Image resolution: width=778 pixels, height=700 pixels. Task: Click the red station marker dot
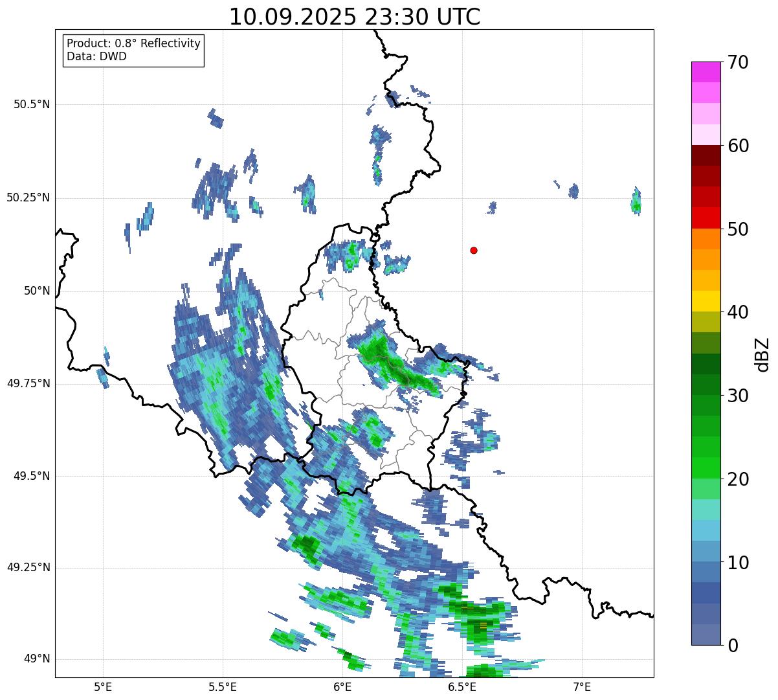474,250
